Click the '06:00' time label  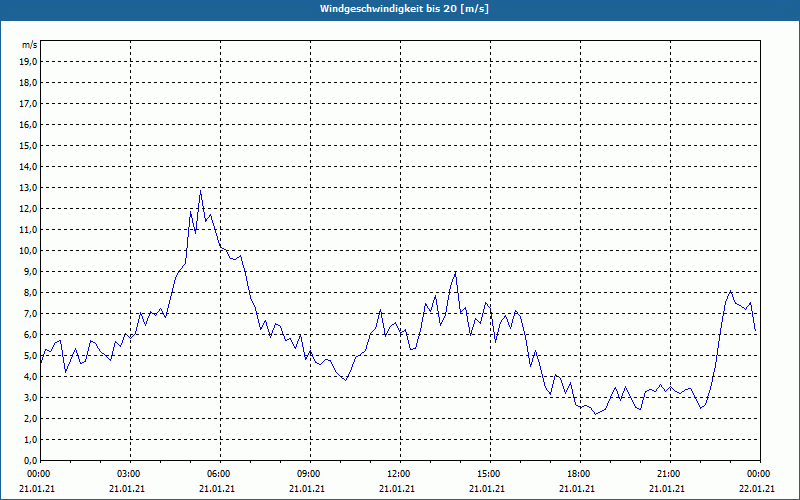coord(218,474)
